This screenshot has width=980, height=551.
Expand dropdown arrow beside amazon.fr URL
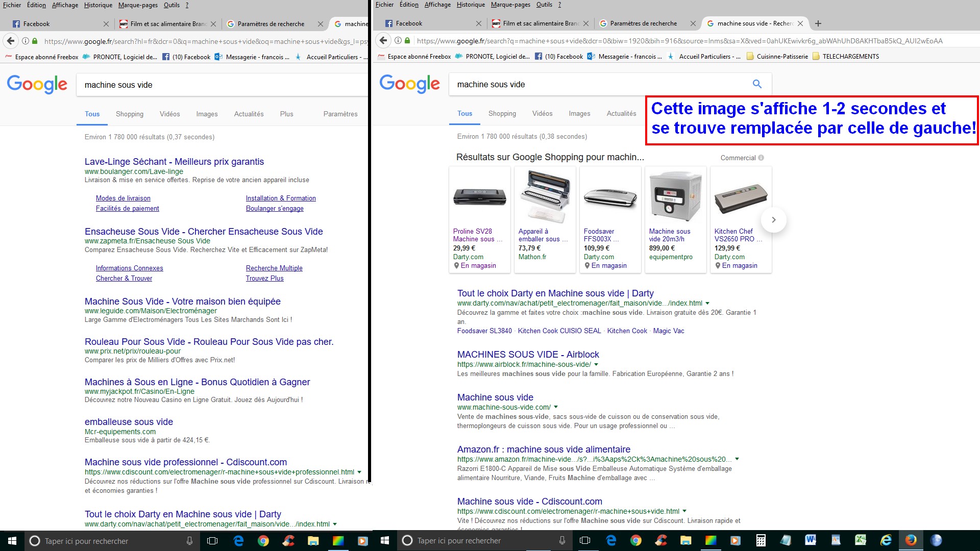coord(737,459)
